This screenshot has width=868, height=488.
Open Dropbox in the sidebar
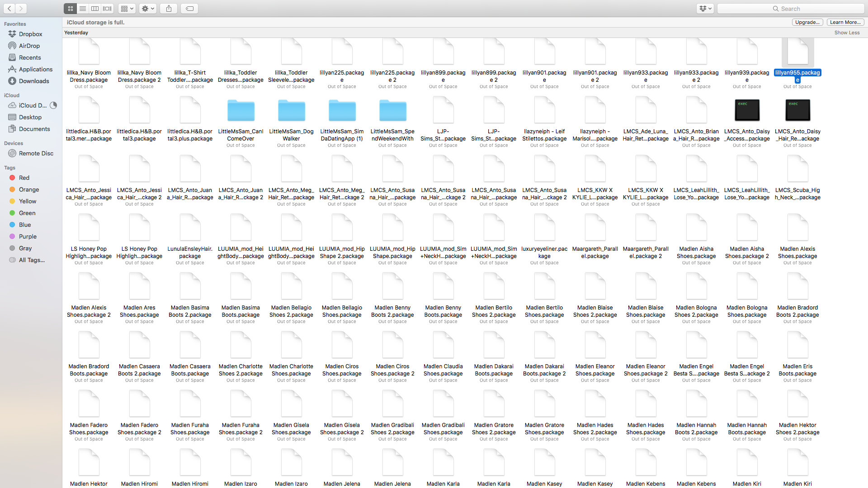point(31,34)
